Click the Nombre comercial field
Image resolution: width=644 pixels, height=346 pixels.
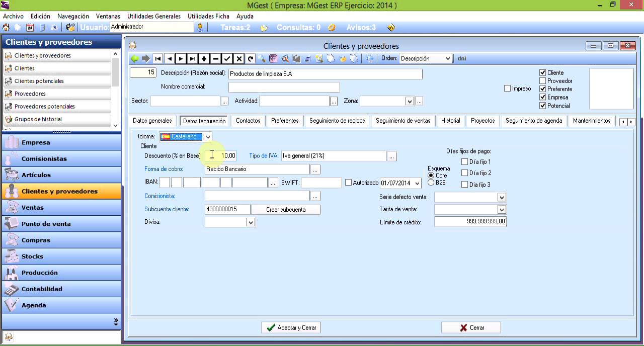[284, 88]
